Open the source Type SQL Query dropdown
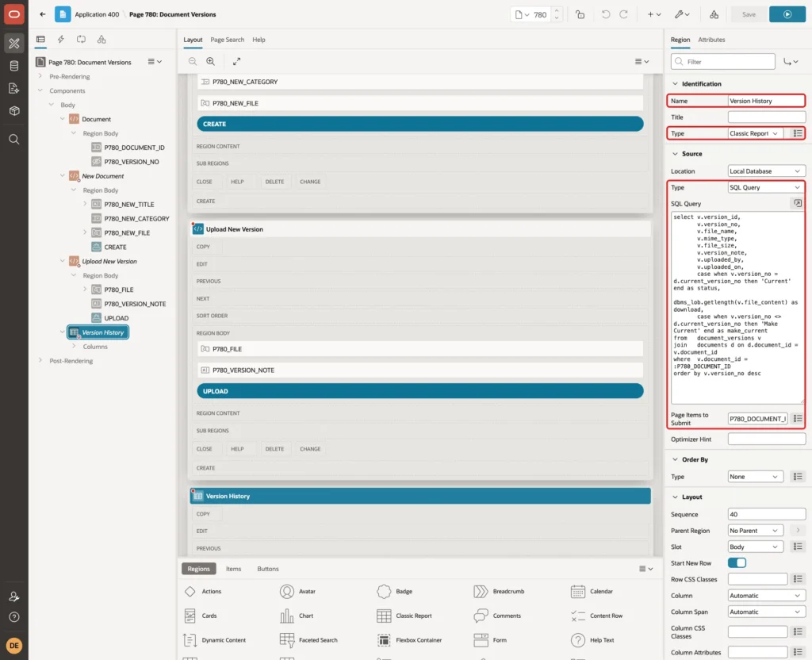Image resolution: width=812 pixels, height=660 pixels. 766,187
